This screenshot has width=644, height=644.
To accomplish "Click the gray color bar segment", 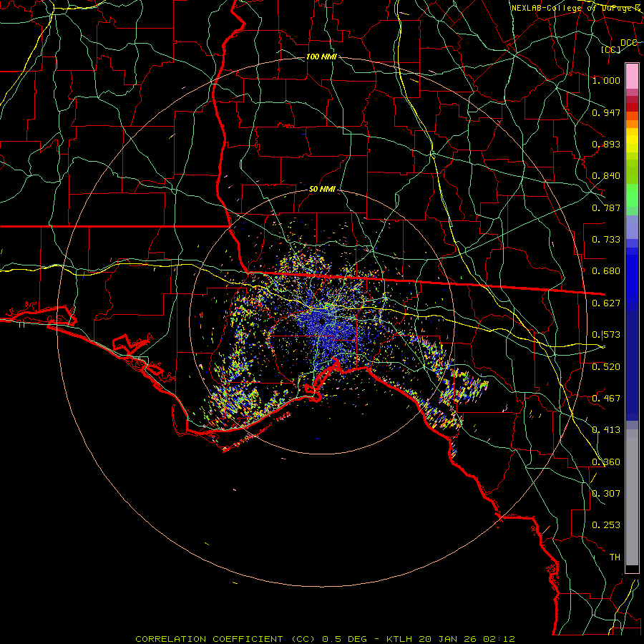I will 632,497.
